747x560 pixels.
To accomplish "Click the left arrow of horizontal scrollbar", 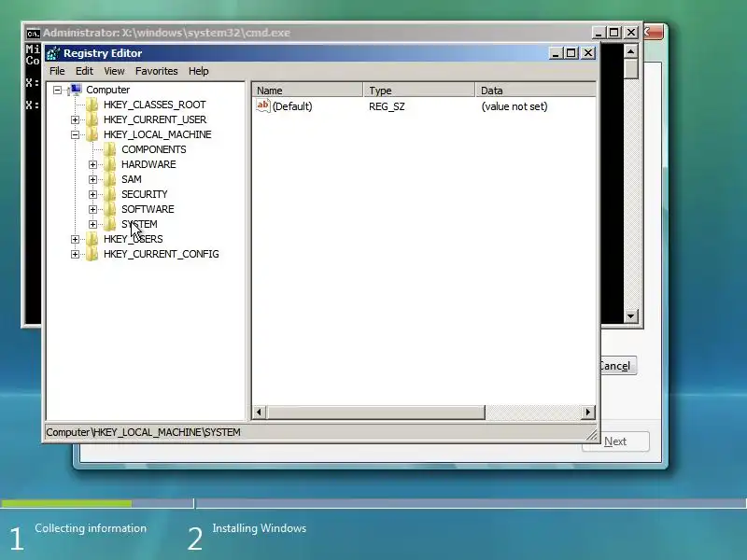I will [x=260, y=412].
